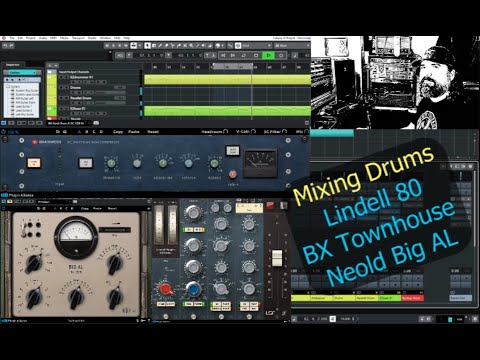Flip the Big AL lever toggle switch
Screen dimensions: 480x360
(23, 229)
